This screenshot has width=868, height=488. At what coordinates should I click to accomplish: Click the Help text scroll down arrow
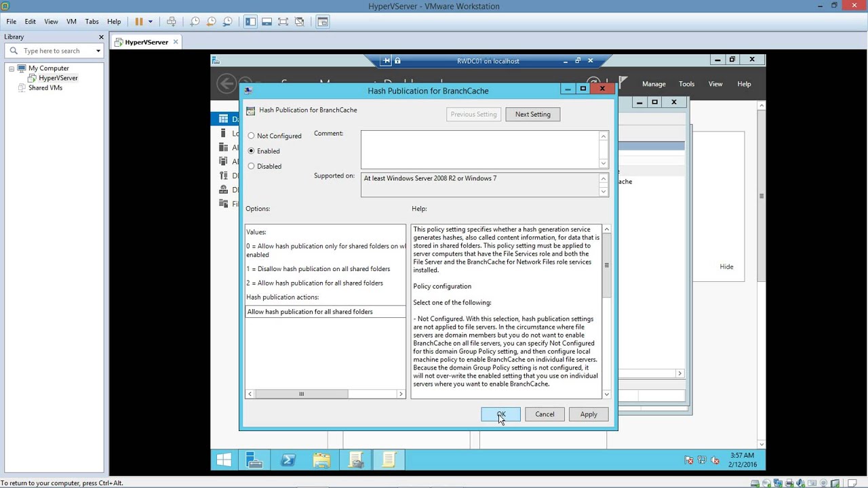[x=606, y=394]
